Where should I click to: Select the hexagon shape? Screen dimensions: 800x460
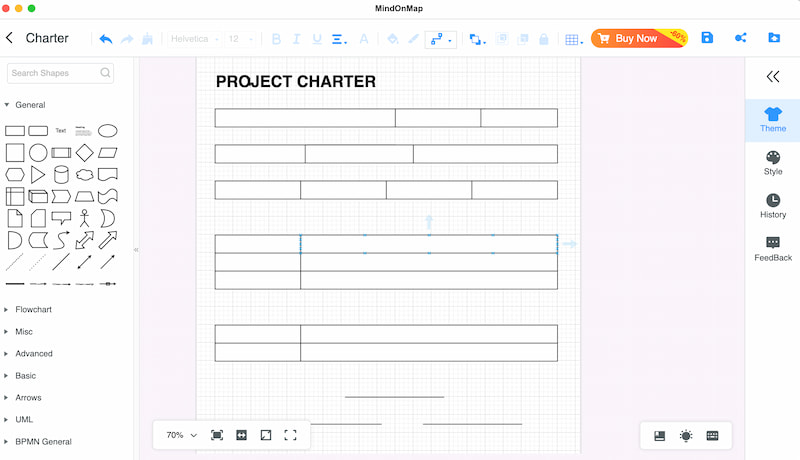pos(15,175)
